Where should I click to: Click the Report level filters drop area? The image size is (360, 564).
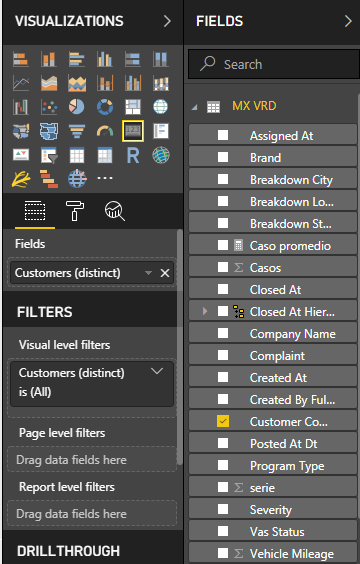pyautogui.click(x=92, y=513)
